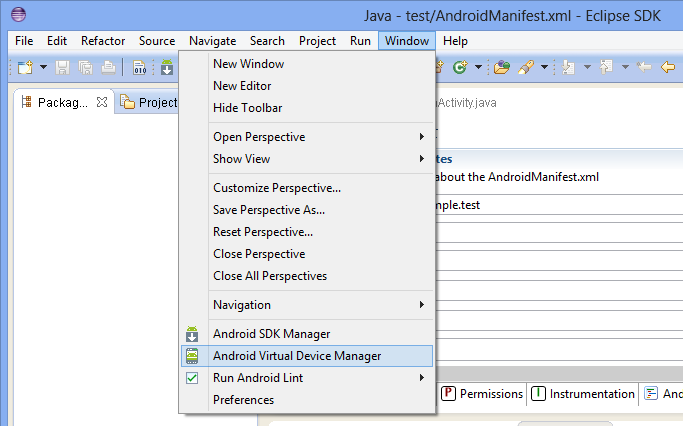Image resolution: width=683 pixels, height=426 pixels.
Task: Click the Search flashlight toolbar icon
Action: coord(526,67)
